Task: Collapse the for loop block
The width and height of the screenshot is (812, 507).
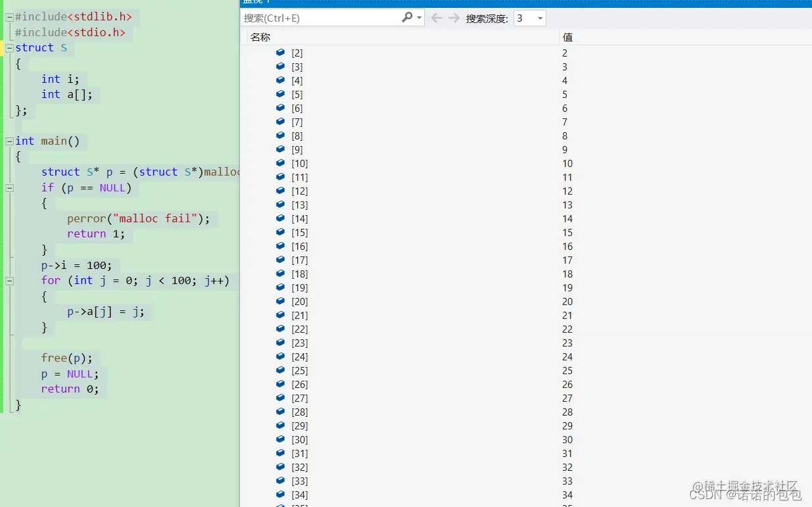Action: coord(9,281)
